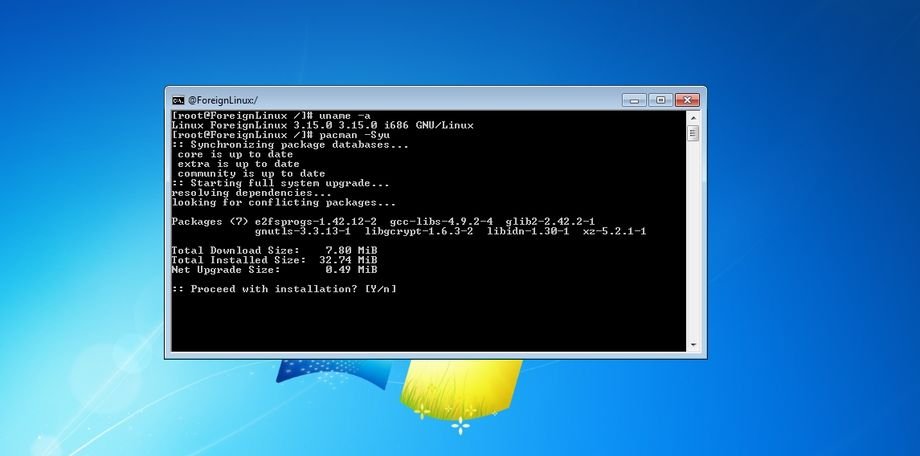Click the 'looking for conflicting packages' line

271,202
